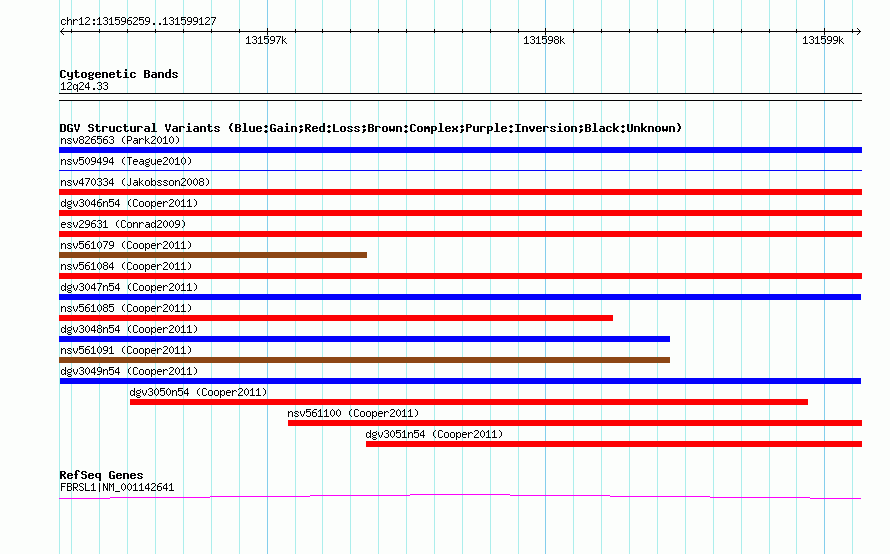Click nsv561085 red loss bar
This screenshot has width=890, height=554.
(x=336, y=318)
